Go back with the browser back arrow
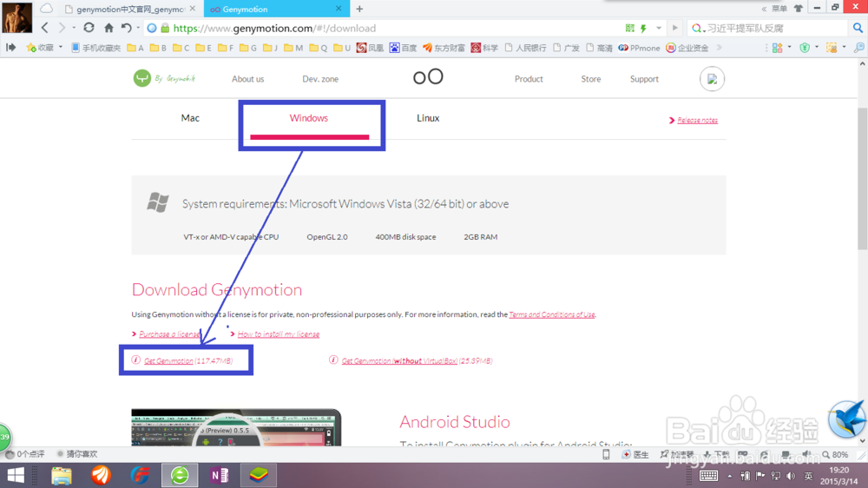Viewport: 868px width, 488px height. tap(45, 28)
